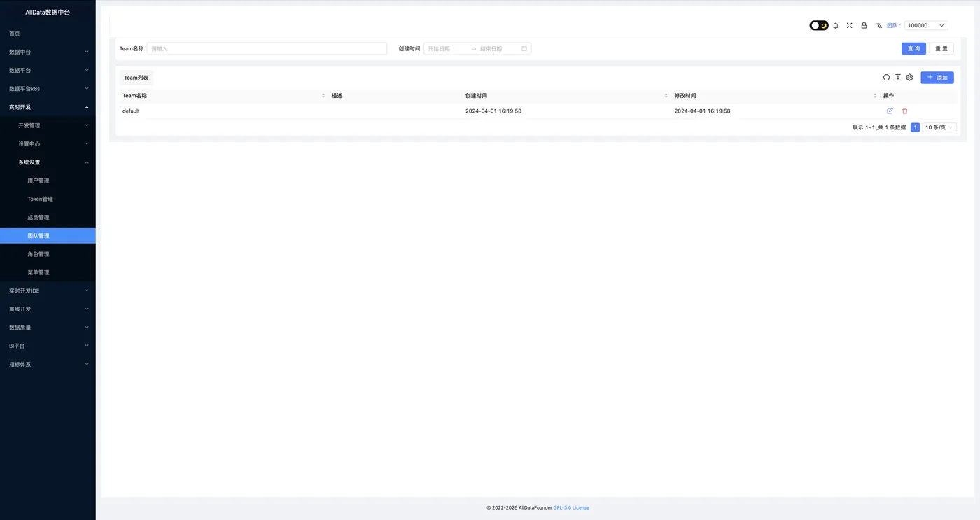Expand the BI平台 menu
Image resolution: width=980 pixels, height=520 pixels.
click(48, 346)
